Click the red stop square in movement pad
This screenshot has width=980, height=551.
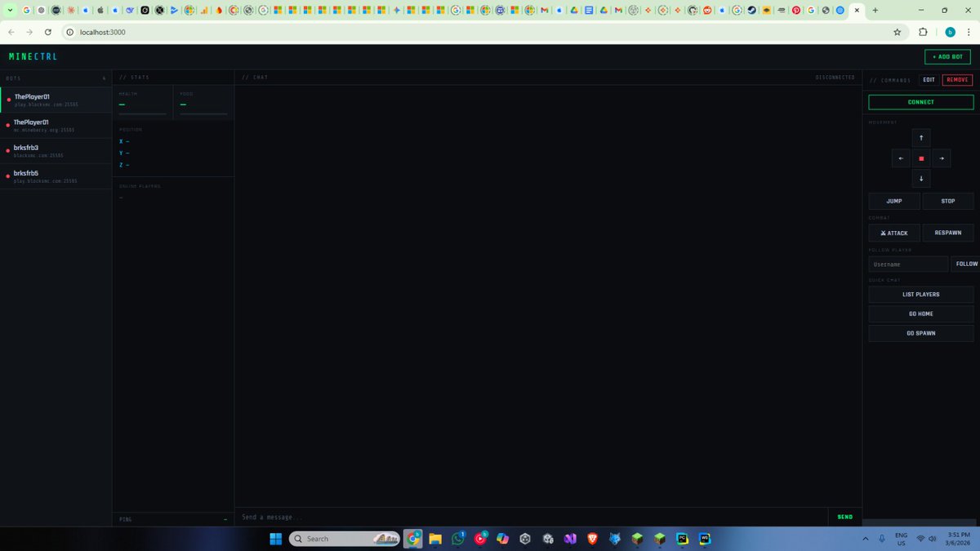tap(920, 158)
